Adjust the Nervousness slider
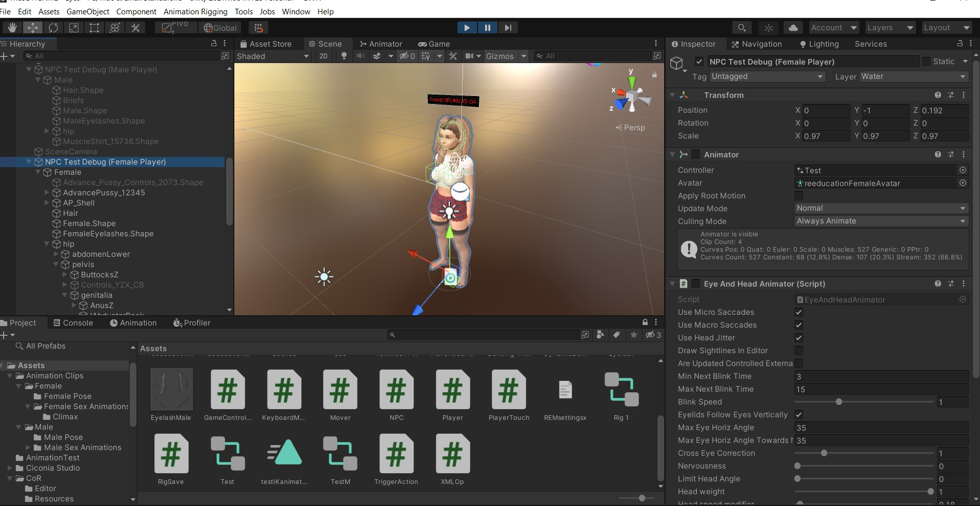 (864, 466)
